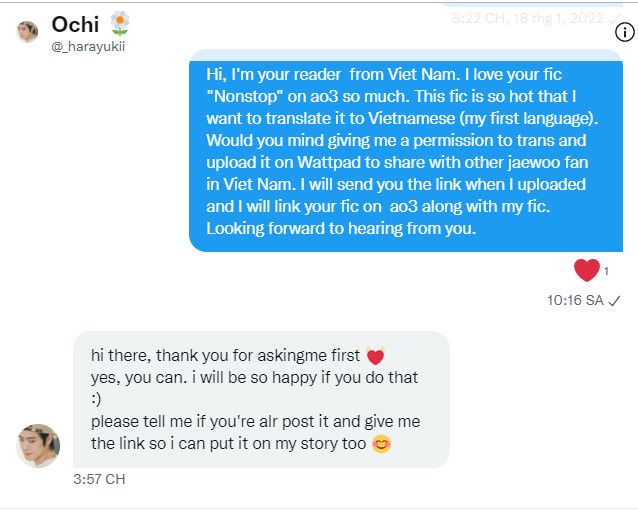638x510 pixels.
Task: Open the @_harayukii handle profile
Action: (x=88, y=46)
